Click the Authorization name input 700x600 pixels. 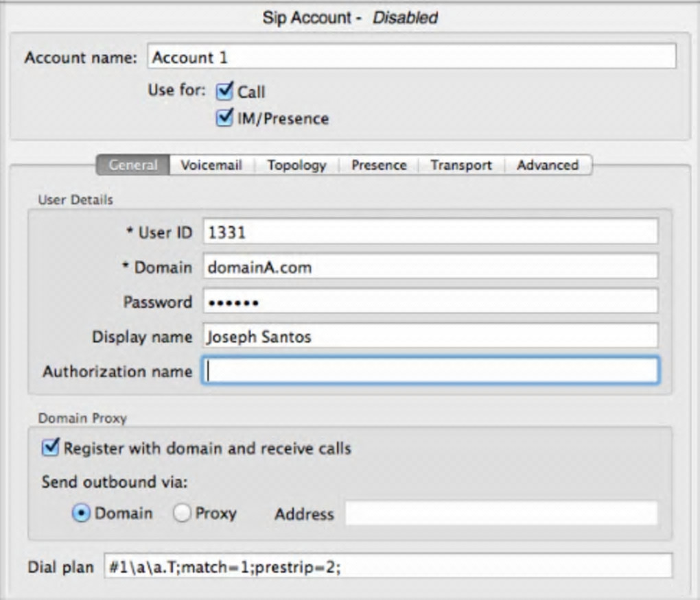[x=430, y=371]
